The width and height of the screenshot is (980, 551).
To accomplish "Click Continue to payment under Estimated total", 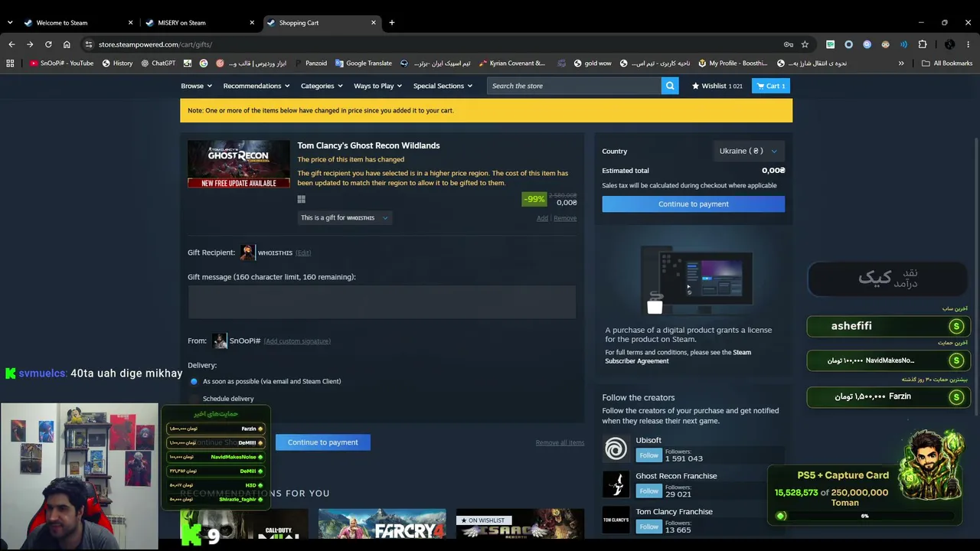I will [694, 204].
